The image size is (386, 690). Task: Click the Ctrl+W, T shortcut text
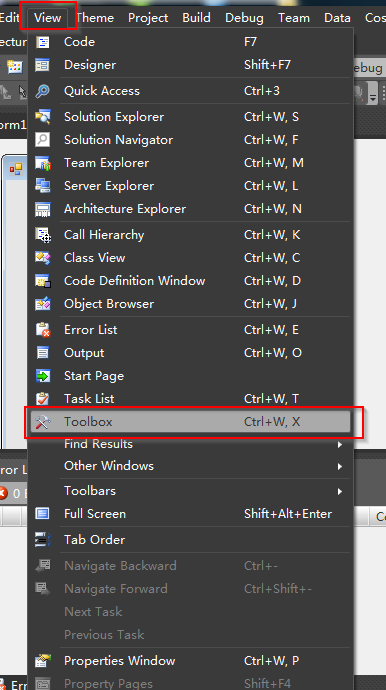[271, 399]
